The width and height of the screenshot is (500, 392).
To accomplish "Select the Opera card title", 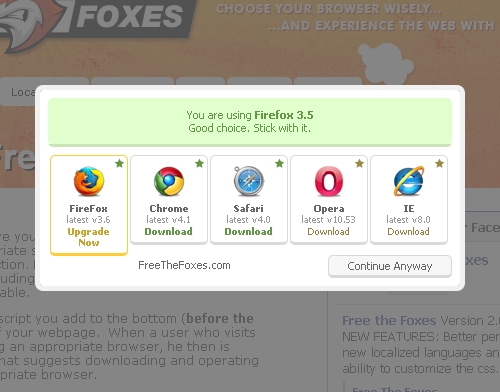I will [x=329, y=209].
